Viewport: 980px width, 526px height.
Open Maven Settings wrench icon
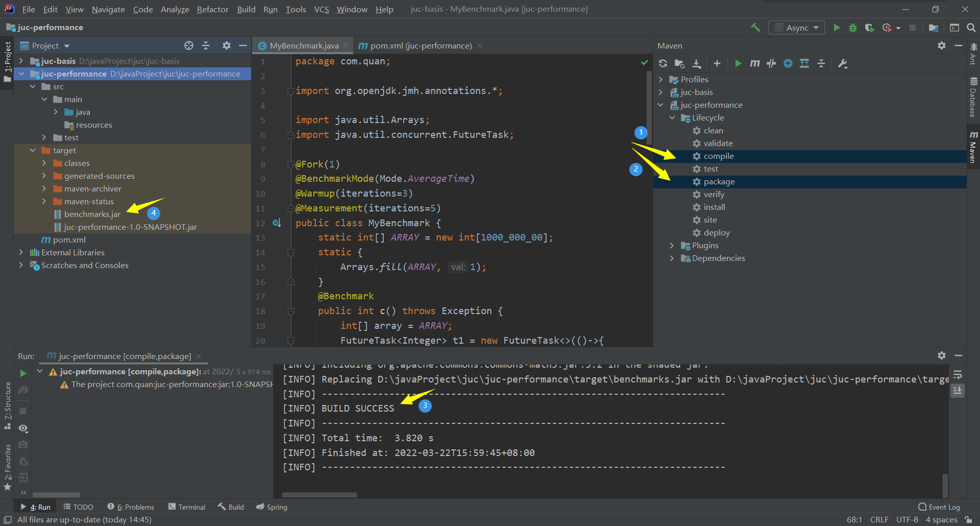click(843, 63)
